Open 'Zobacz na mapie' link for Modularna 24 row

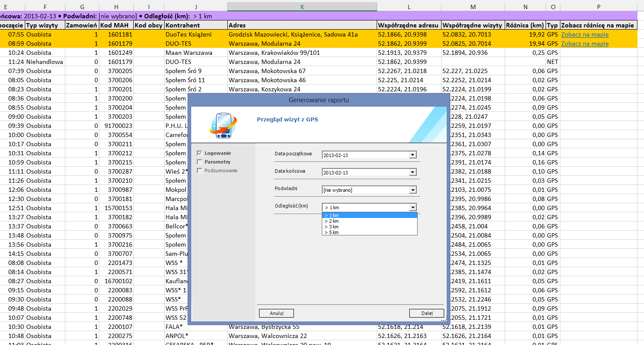click(585, 44)
